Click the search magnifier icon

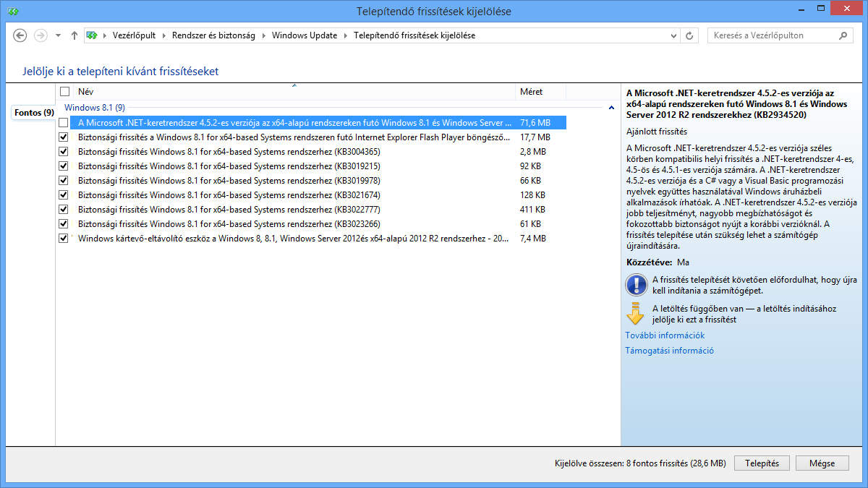pos(843,35)
